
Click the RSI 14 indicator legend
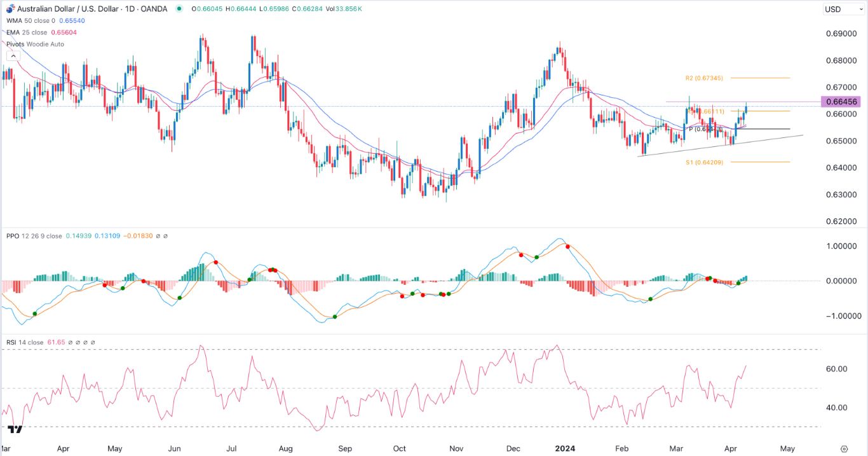pyautogui.click(x=25, y=342)
